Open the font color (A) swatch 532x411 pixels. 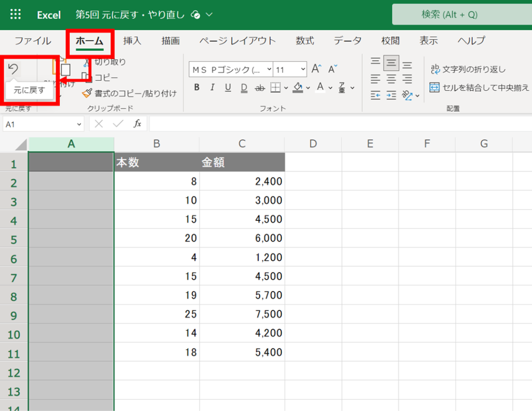pyautogui.click(x=321, y=87)
